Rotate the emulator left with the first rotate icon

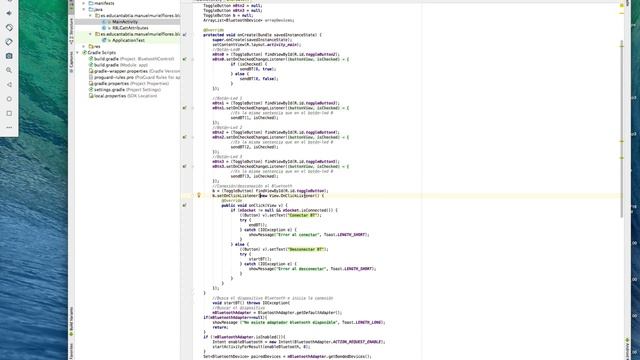(x=9, y=27)
